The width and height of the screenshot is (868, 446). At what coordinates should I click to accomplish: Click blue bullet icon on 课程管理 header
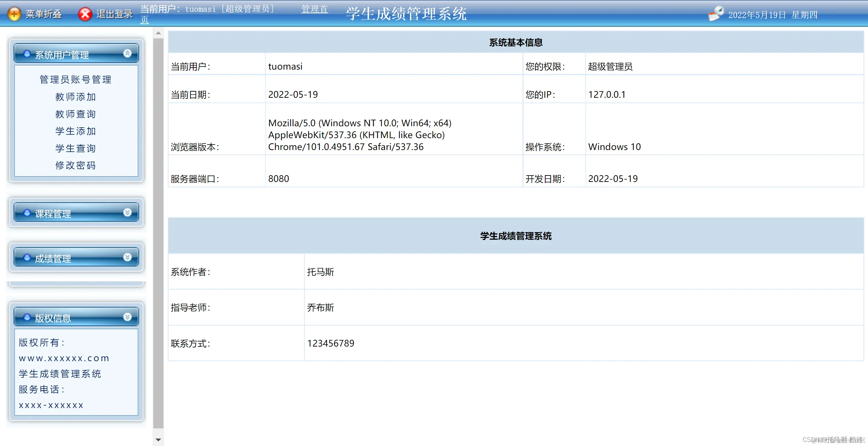pos(27,213)
